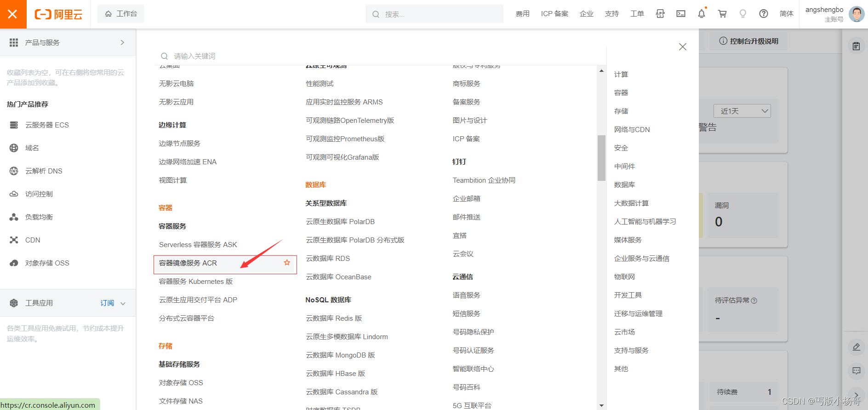This screenshot has width=868, height=410.
Task: Jump to 网络与CDN category
Action: (x=632, y=130)
